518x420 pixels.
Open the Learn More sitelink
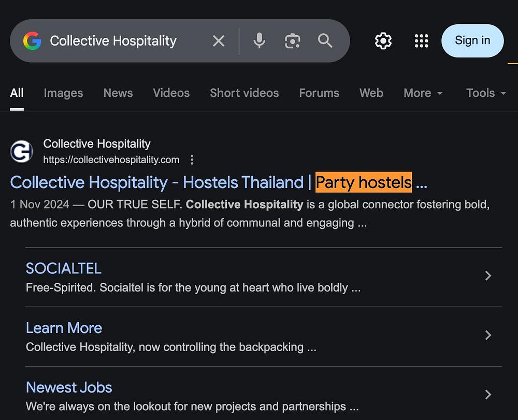[64, 328]
